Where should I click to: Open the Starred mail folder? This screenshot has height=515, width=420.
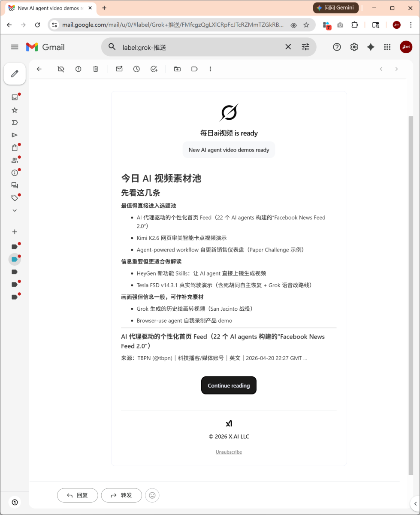(15, 110)
